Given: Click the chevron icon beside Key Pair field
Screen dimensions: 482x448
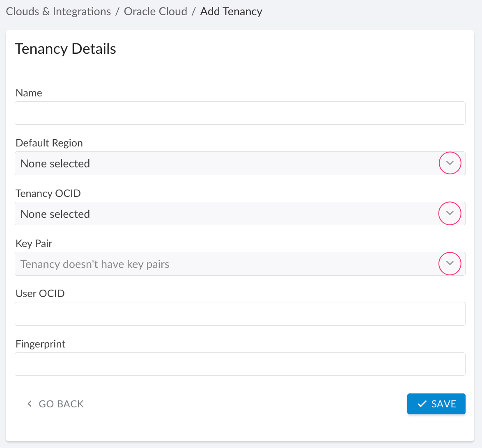Looking at the screenshot, I should [x=450, y=264].
